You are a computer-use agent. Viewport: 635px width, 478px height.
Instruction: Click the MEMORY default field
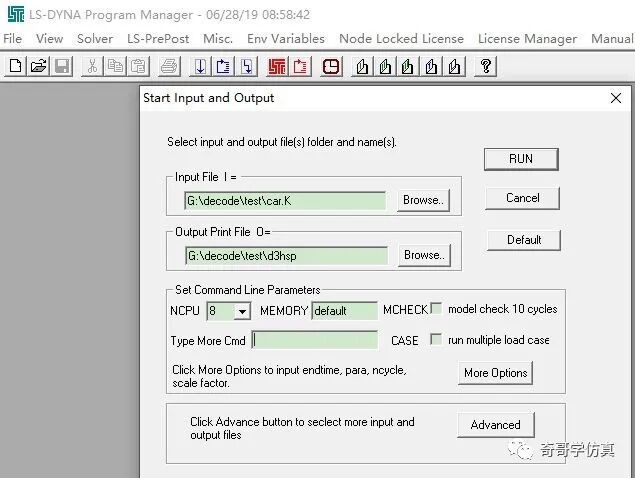(x=345, y=311)
